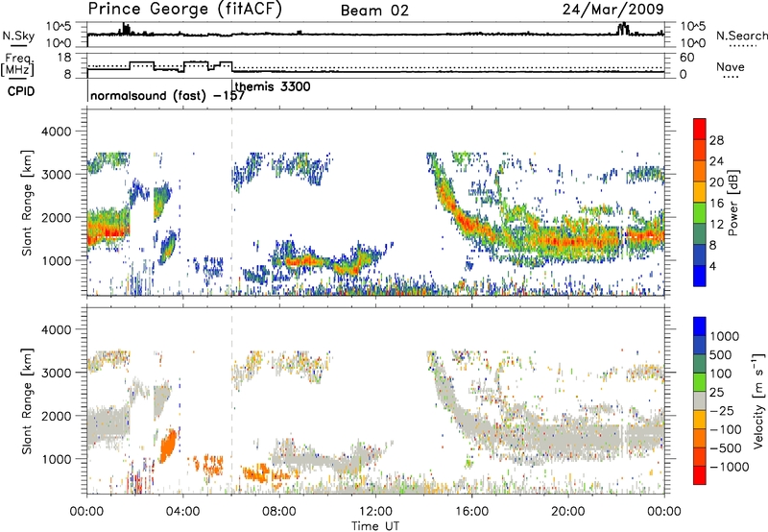Click the 'N.Sky' legend label
This screenshot has width=768, height=532.
click(x=18, y=36)
